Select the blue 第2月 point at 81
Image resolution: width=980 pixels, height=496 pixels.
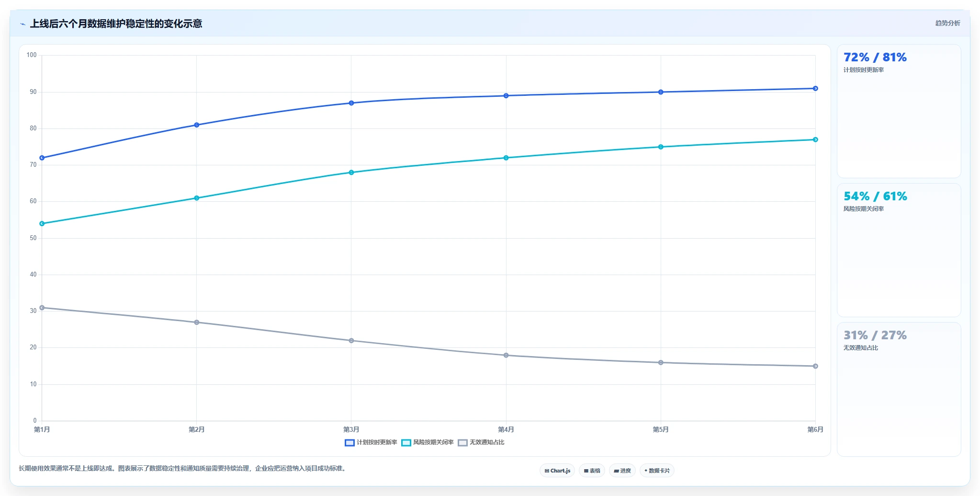197,125
